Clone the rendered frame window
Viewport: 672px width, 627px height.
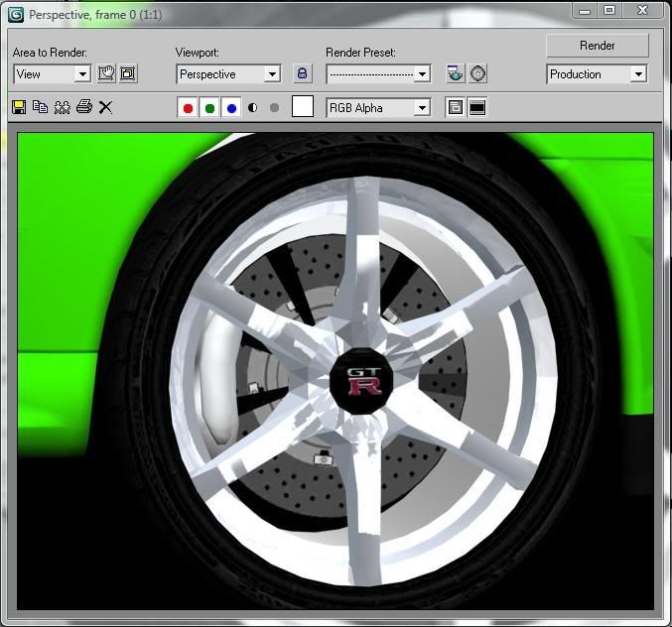(63, 107)
